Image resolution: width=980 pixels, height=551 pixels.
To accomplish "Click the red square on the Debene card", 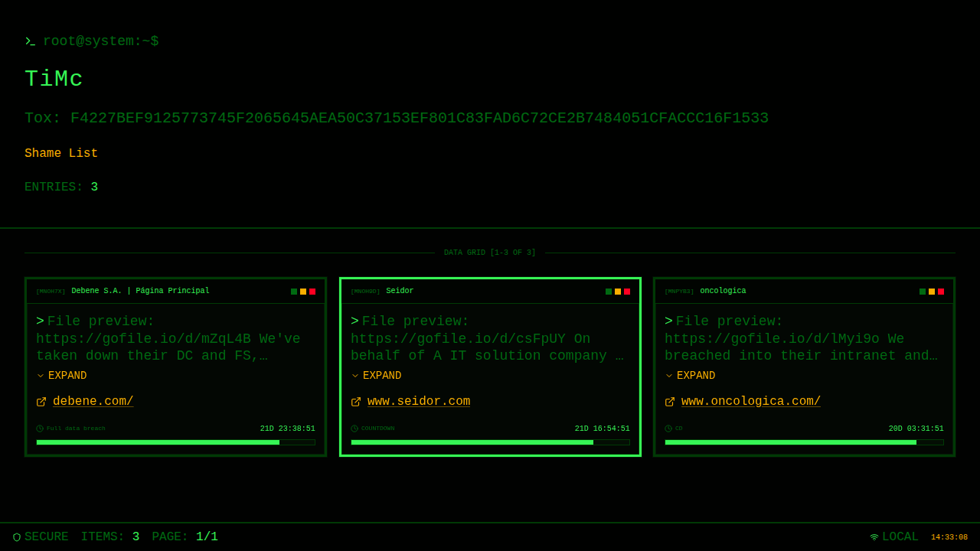I will point(312,292).
